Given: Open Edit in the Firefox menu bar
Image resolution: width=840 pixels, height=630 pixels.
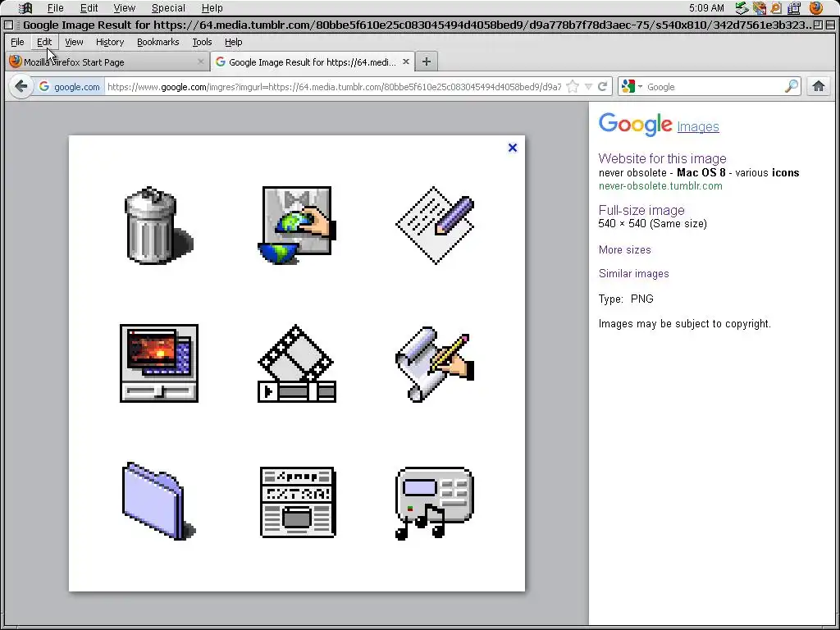Looking at the screenshot, I should coord(44,42).
